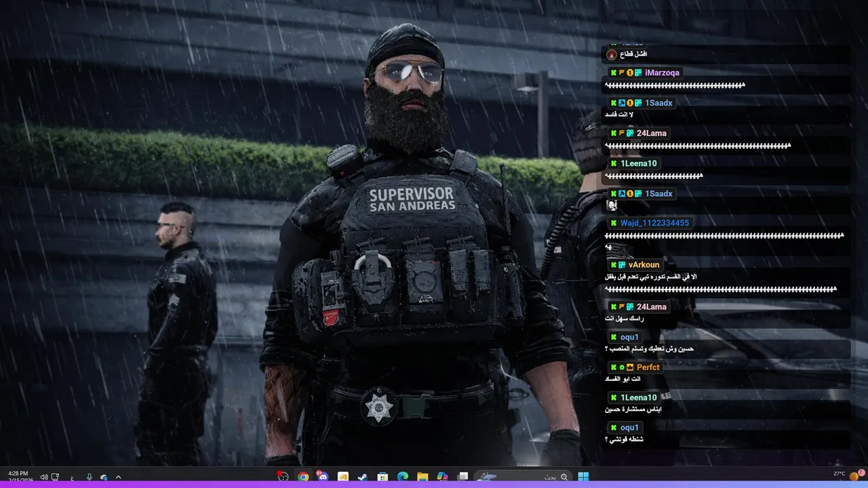Click the Kick badge beside iMarzoqa
This screenshot has width=868, height=488.
pyautogui.click(x=614, y=73)
